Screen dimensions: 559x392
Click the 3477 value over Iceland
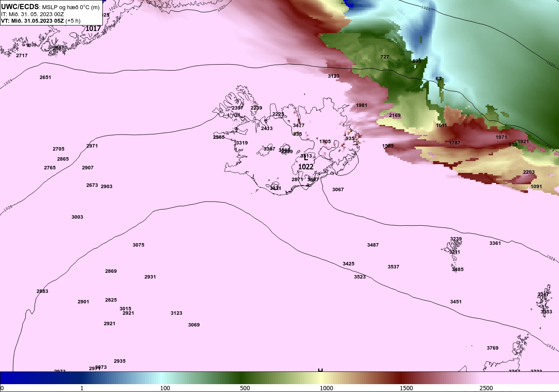point(299,125)
